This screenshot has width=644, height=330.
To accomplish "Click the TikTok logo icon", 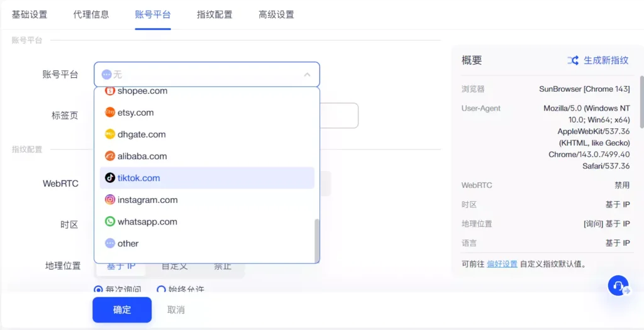I will 110,178.
